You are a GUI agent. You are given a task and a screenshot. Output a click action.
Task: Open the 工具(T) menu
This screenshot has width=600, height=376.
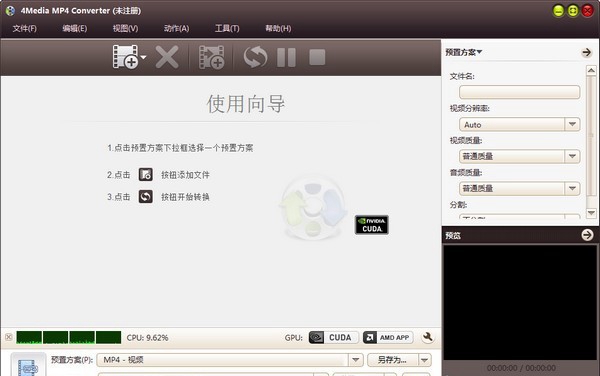(x=227, y=28)
